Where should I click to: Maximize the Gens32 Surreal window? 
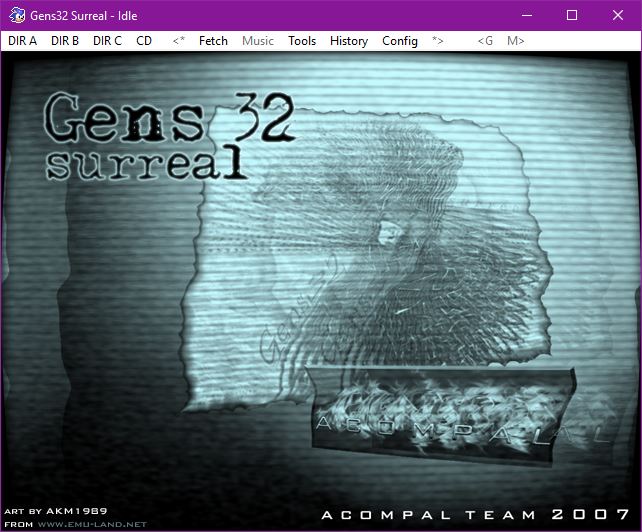(572, 16)
